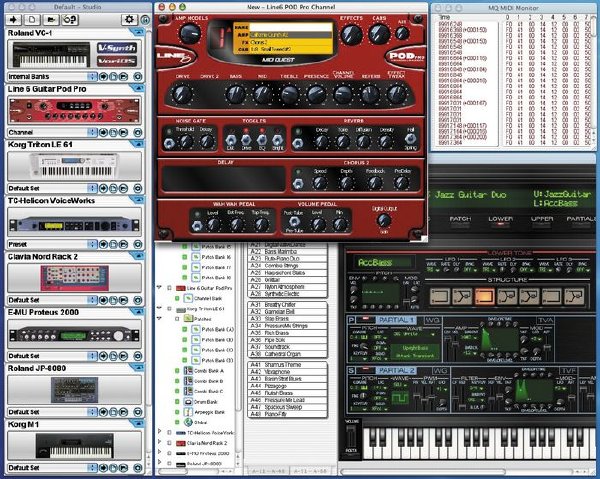Collapse the Korg Triton LE 61 studio panel
This screenshot has width=600, height=479.
tap(137, 144)
